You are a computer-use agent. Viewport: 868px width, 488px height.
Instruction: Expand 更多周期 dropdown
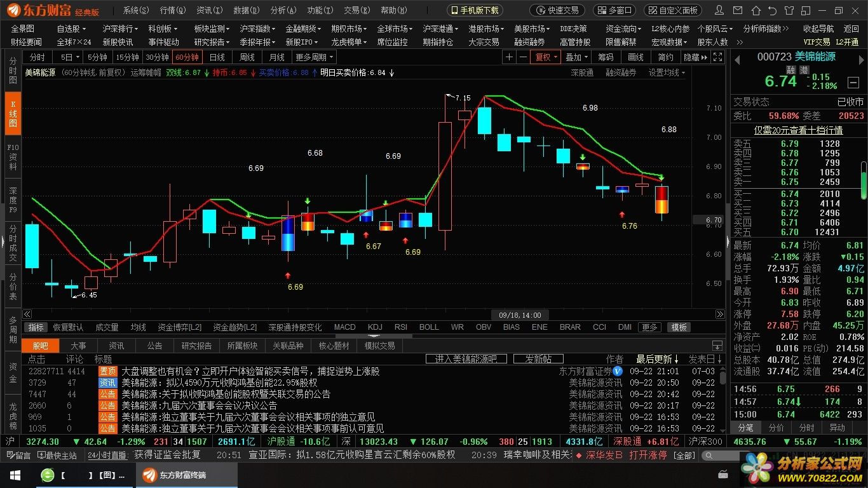[x=314, y=57]
